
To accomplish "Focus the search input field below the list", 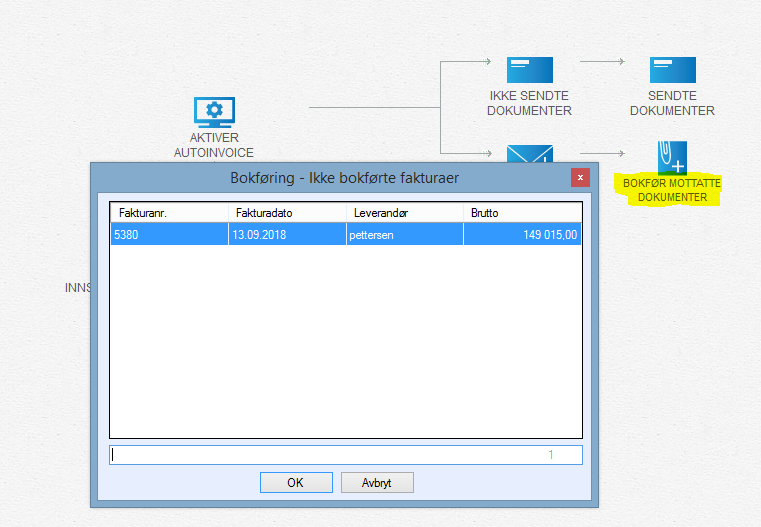I will 346,455.
